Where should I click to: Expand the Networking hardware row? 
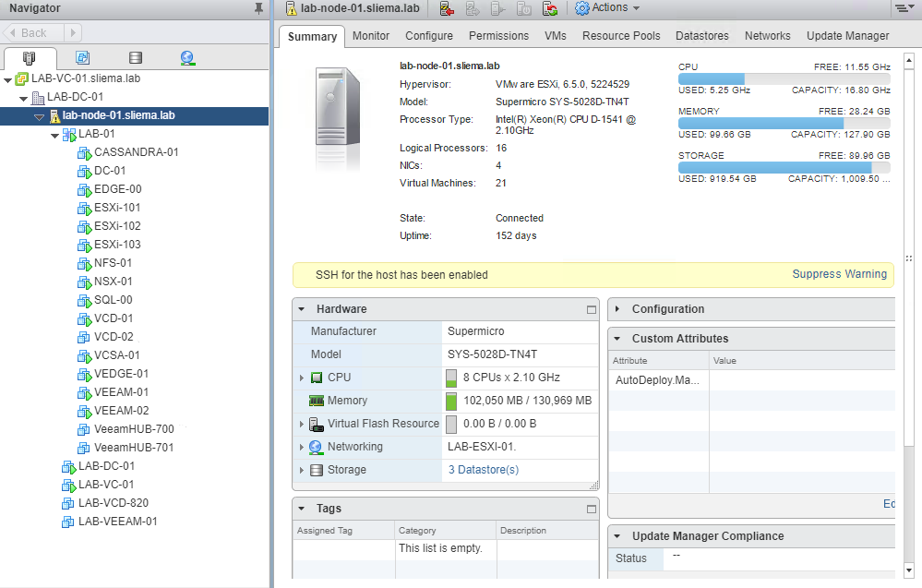coord(302,448)
